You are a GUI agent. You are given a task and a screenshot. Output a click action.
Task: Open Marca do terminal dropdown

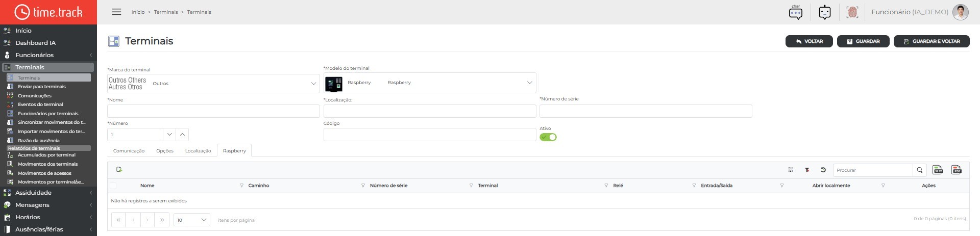[x=213, y=84]
